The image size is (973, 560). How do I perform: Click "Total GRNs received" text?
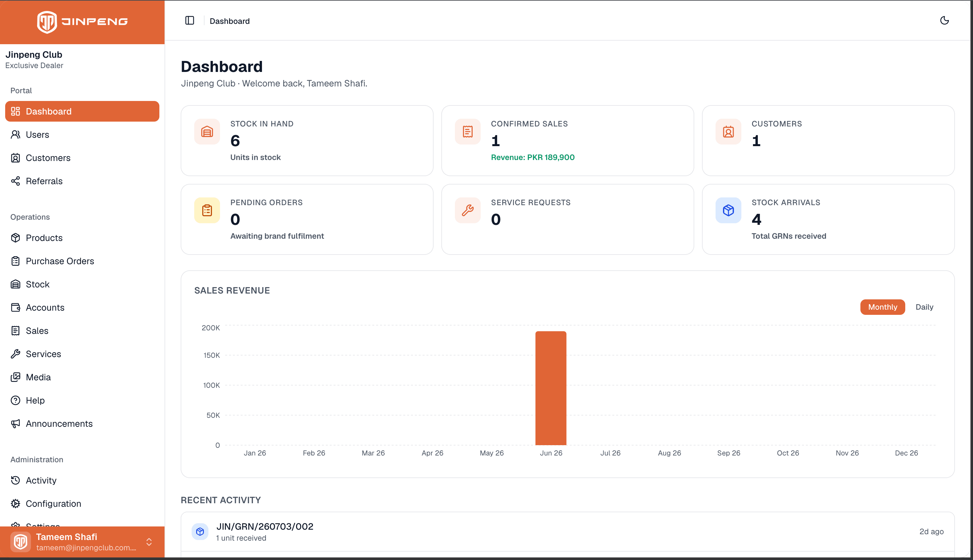click(789, 236)
